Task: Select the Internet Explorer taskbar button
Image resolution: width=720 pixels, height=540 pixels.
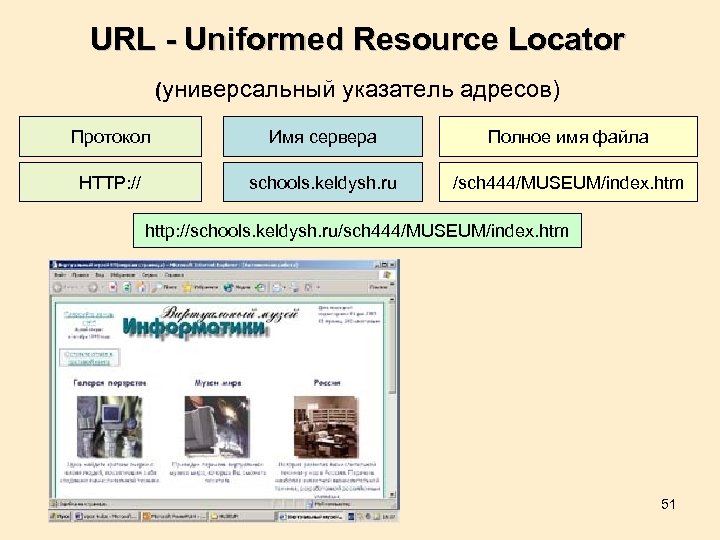Action: (x=311, y=516)
